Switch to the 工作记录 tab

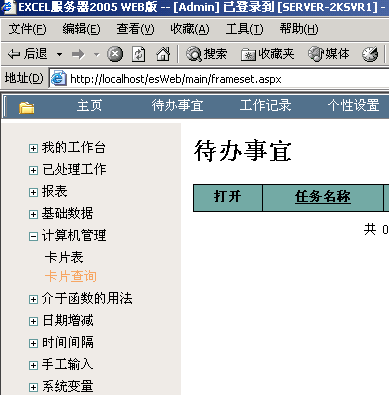[x=265, y=106]
